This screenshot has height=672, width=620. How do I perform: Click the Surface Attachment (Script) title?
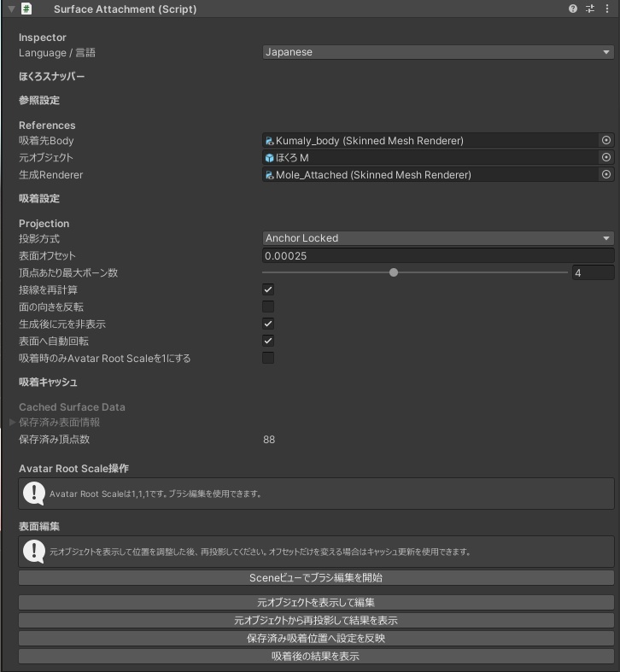coord(126,9)
